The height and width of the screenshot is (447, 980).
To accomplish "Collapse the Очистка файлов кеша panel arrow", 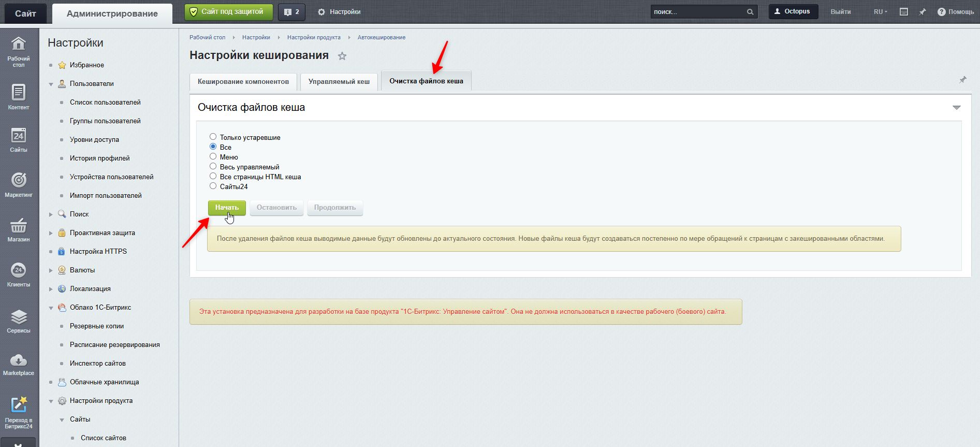I will 956,108.
